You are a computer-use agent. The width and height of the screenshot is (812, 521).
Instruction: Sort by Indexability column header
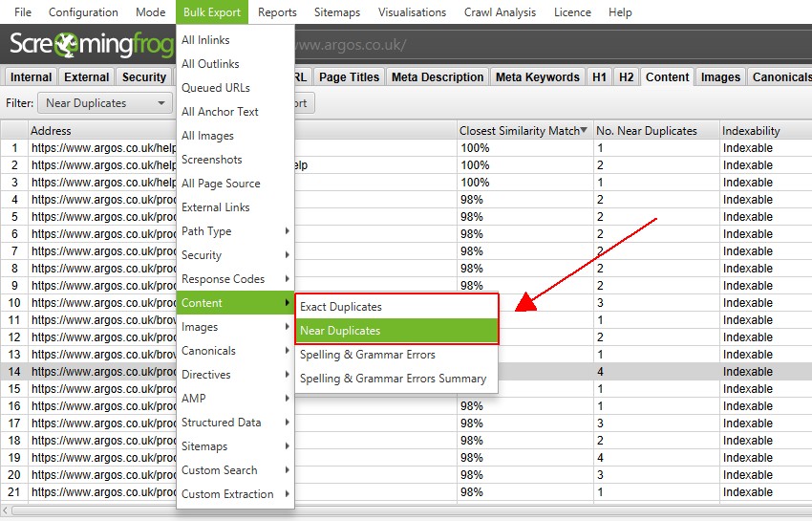pyautogui.click(x=766, y=130)
